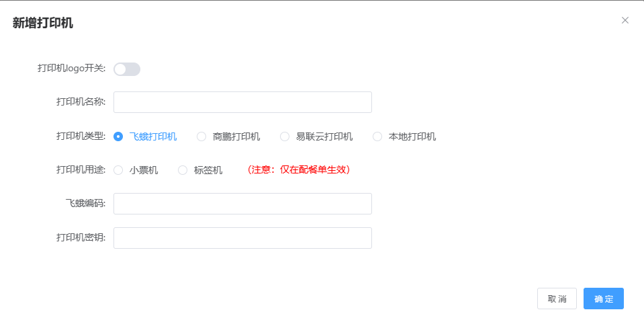Image resolution: width=644 pixels, height=316 pixels.
Task: Click the 打印机用途 field label text
Action: [81, 170]
